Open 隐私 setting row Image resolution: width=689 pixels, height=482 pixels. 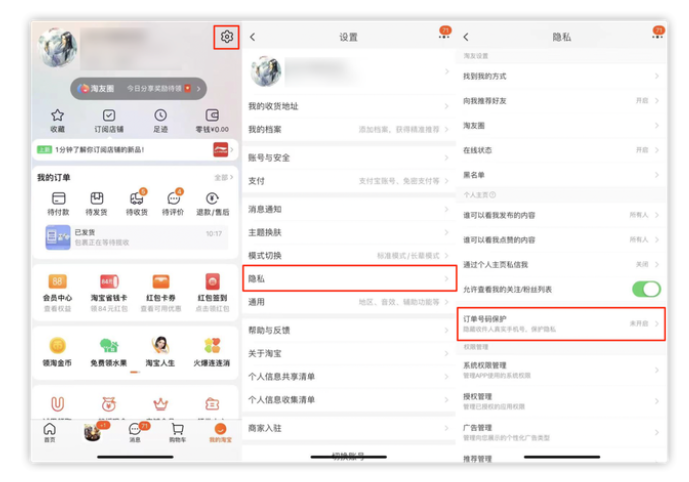[349, 278]
